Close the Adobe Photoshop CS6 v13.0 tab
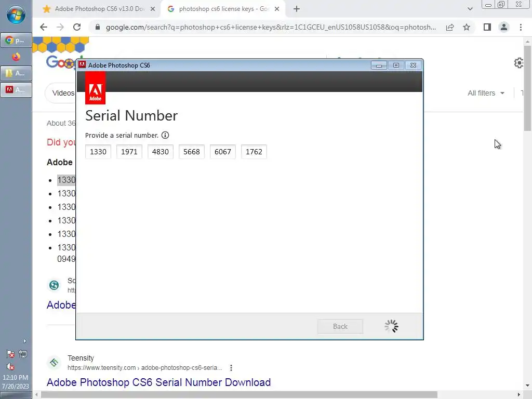This screenshot has width=532, height=399. tap(153, 9)
